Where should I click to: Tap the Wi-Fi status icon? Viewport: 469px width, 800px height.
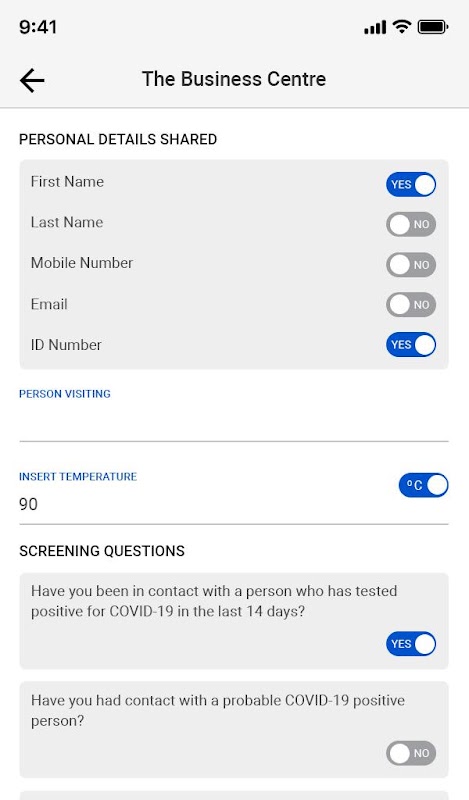click(402, 27)
